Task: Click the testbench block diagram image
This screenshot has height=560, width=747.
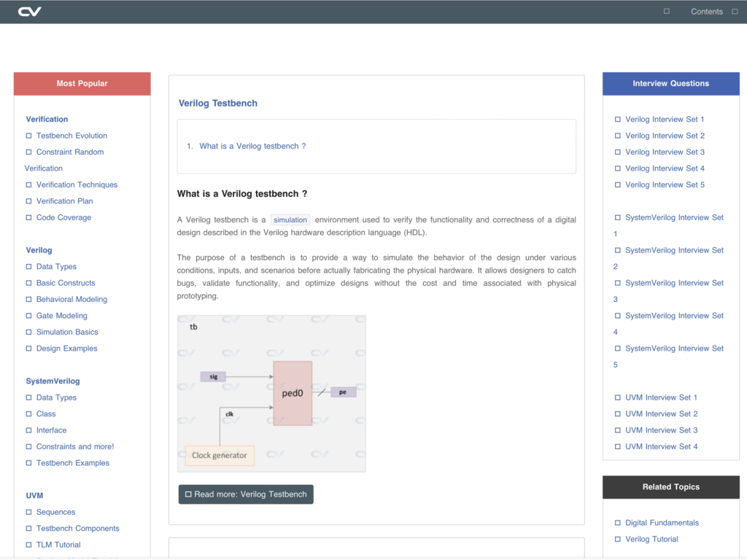Action: (271, 393)
